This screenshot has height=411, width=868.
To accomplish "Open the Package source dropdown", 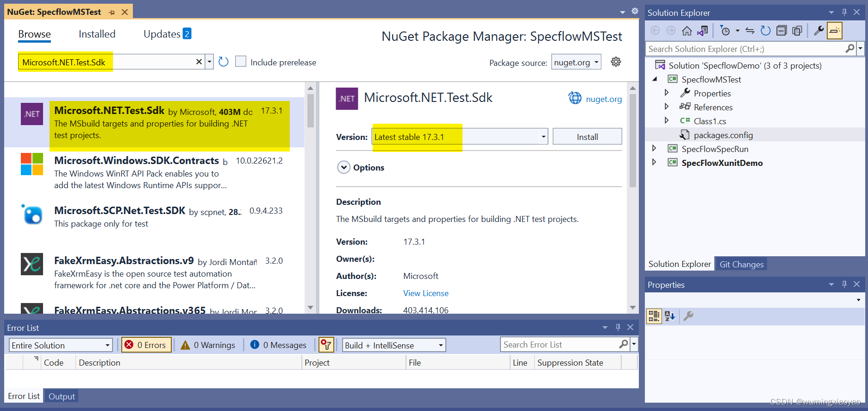I will pos(576,62).
